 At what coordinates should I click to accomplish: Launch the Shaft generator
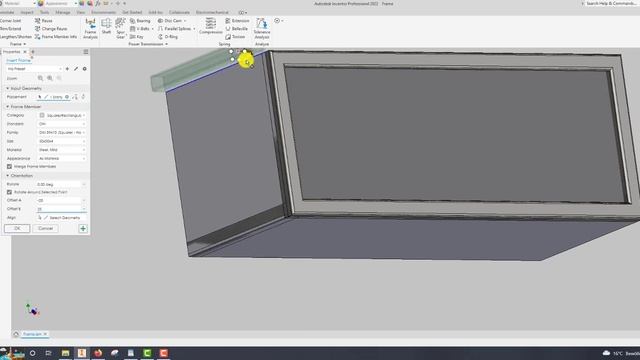click(106, 27)
